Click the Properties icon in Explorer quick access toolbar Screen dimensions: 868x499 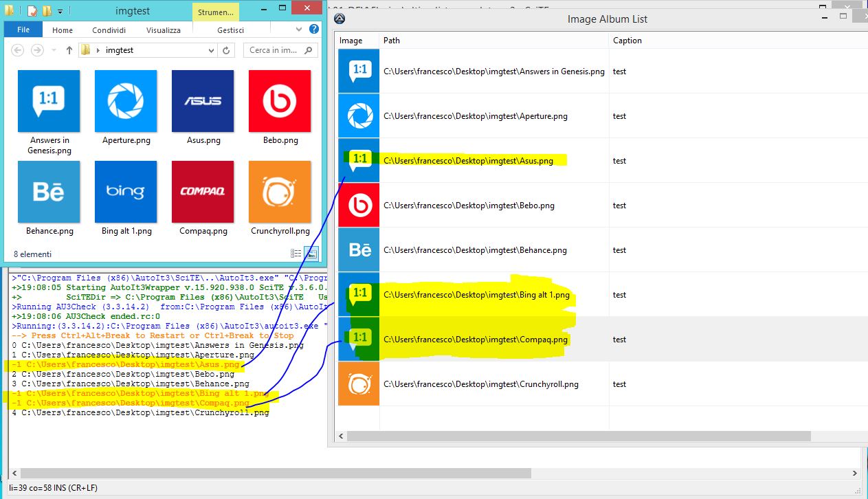pyautogui.click(x=32, y=11)
